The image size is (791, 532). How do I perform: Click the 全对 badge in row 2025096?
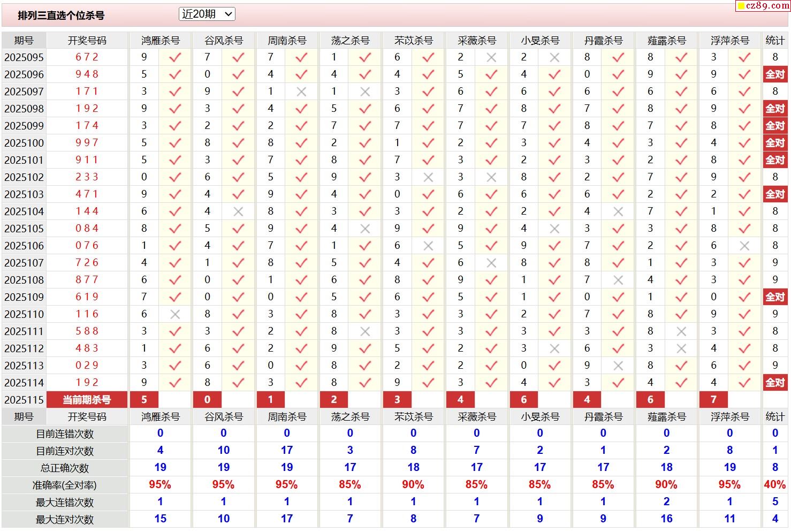[775, 74]
